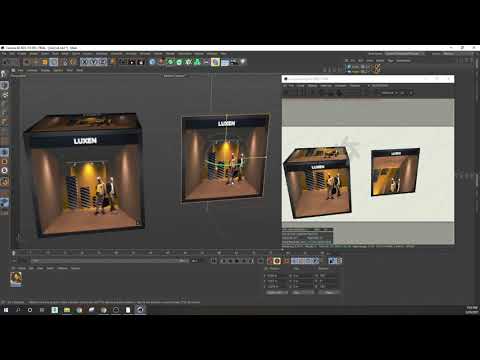Select the orange Scale tool
This screenshot has width=480, height=360.
click(45, 62)
